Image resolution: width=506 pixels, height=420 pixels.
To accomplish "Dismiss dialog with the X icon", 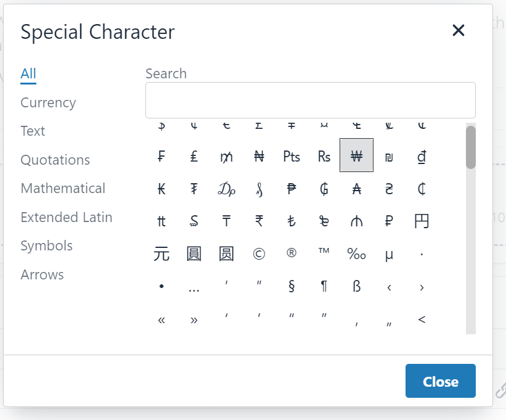I will coord(458,30).
